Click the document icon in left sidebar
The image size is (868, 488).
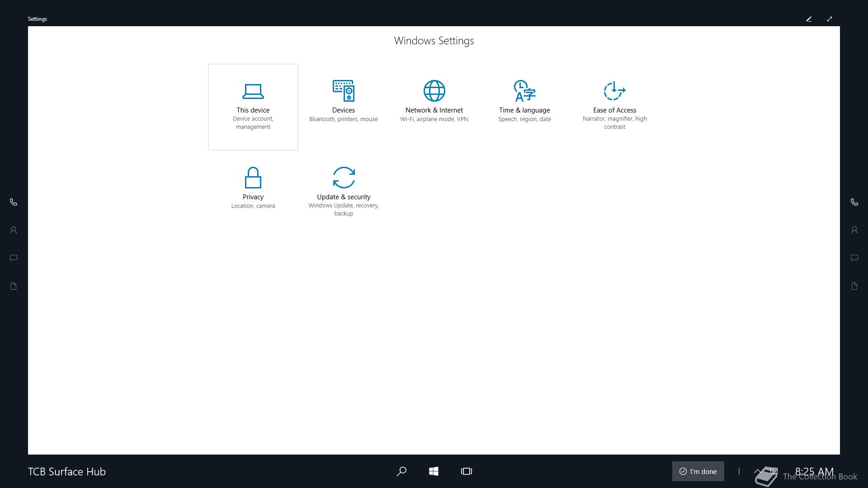[x=14, y=286]
